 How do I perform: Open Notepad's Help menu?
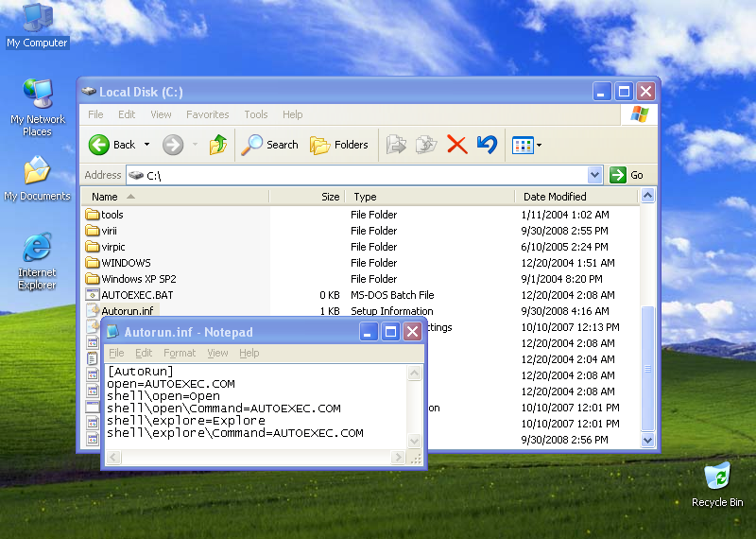pos(249,353)
